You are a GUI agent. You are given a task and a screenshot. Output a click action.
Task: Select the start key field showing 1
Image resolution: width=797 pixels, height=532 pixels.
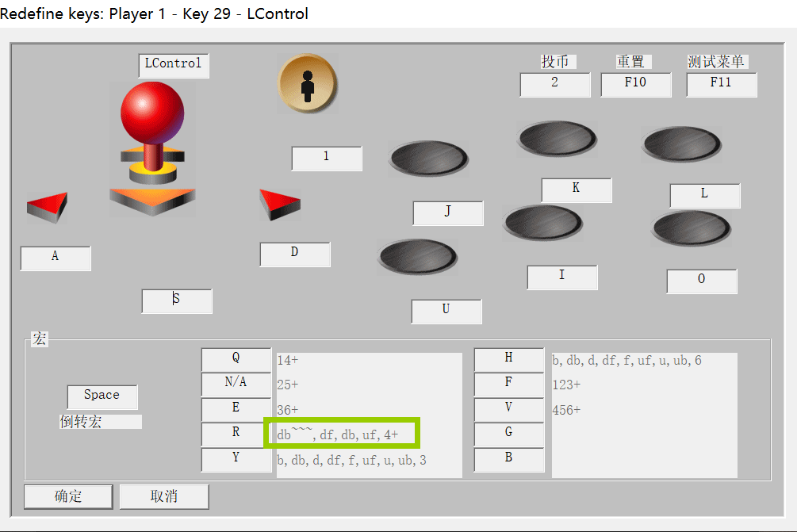327,159
